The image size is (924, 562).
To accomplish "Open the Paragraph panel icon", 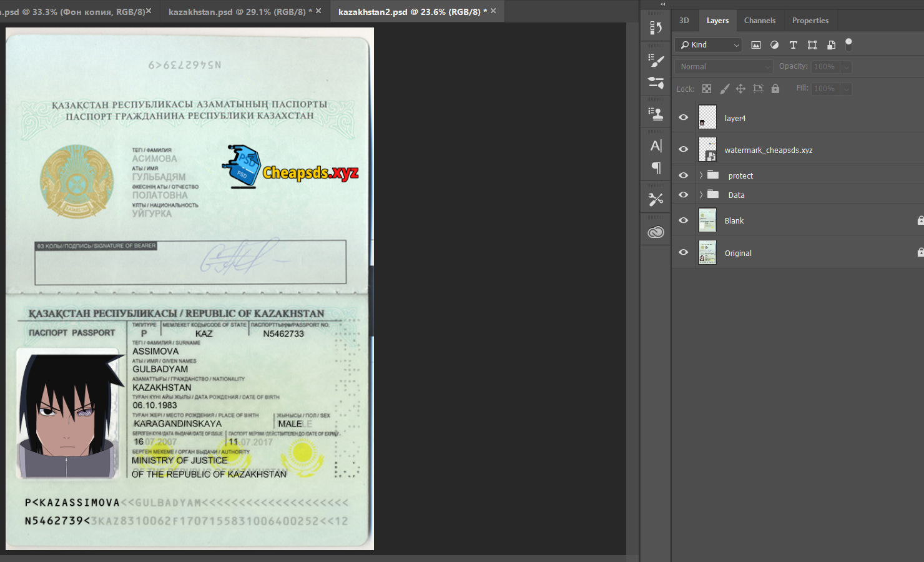I will click(x=656, y=168).
